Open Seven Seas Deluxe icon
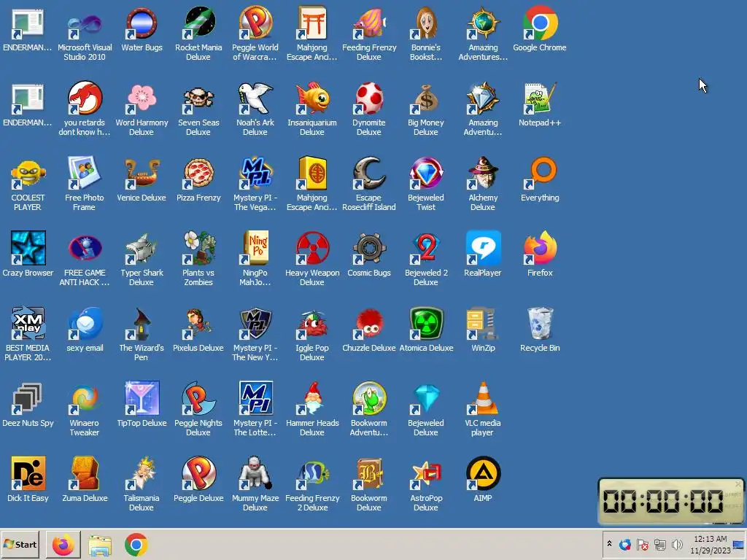Image resolution: width=747 pixels, height=560 pixels. pyautogui.click(x=198, y=99)
